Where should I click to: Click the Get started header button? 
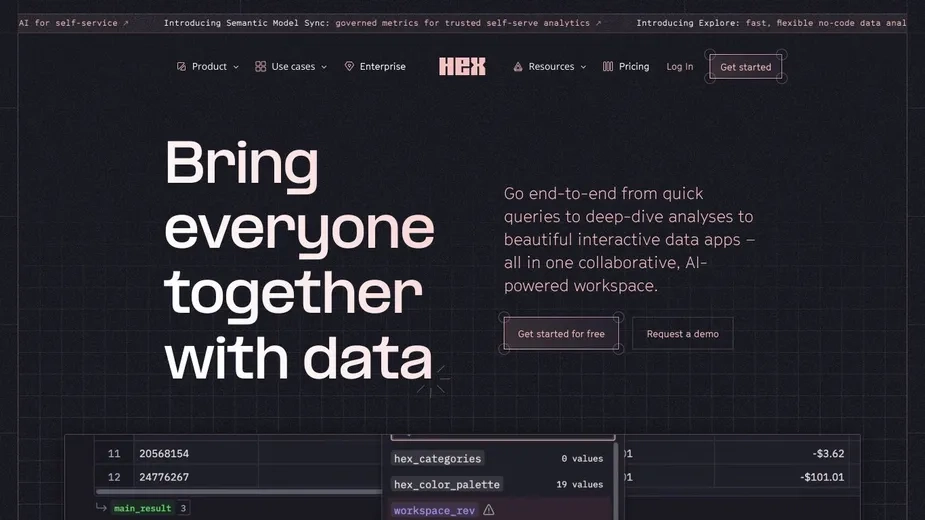pos(746,67)
